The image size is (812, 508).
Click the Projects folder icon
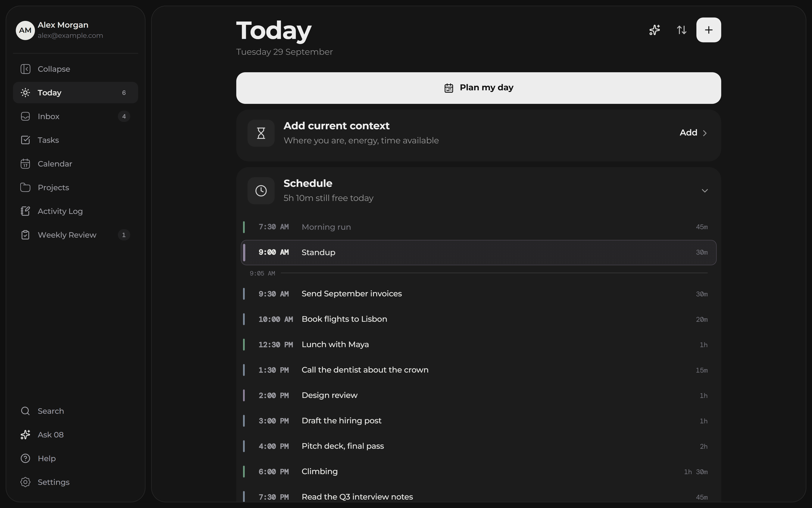click(25, 187)
